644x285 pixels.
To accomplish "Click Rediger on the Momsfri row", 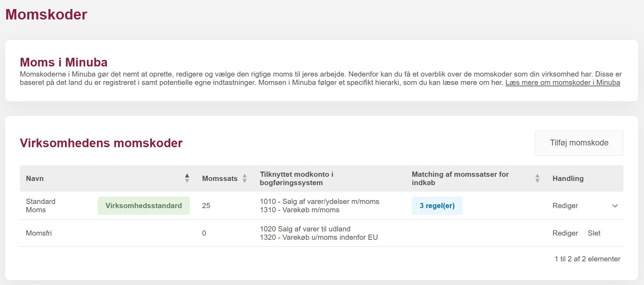I will click(x=565, y=233).
